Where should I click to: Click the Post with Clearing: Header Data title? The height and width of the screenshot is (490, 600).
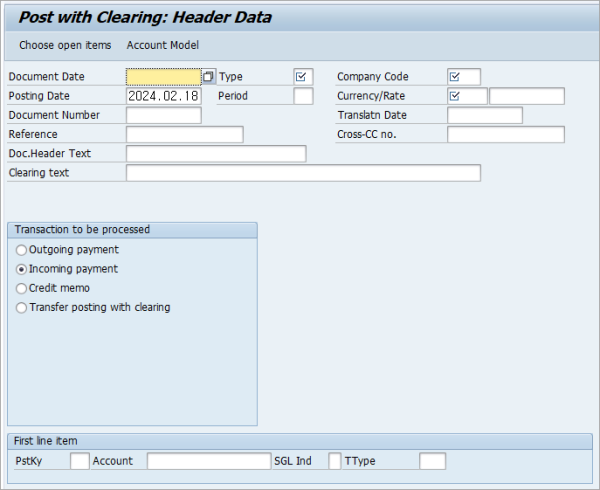145,17
